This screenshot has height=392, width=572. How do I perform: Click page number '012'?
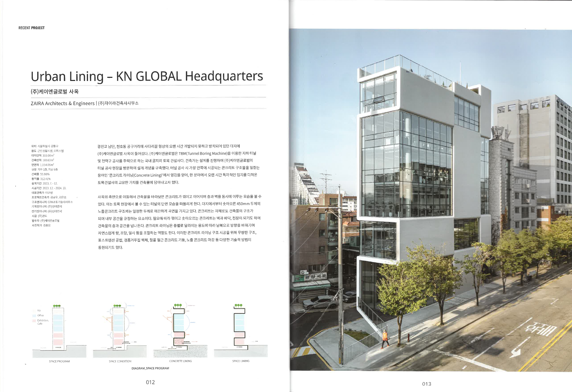coord(150,382)
